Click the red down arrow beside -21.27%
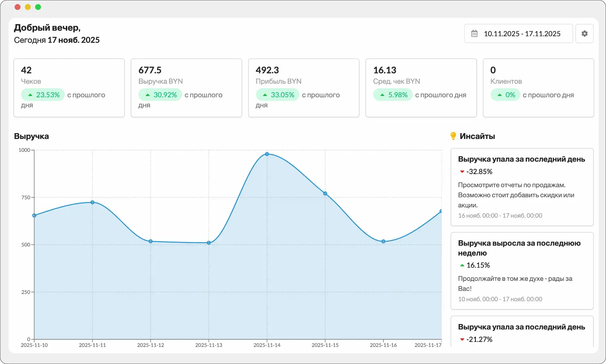Screen dimensions: 606x364 [462, 339]
